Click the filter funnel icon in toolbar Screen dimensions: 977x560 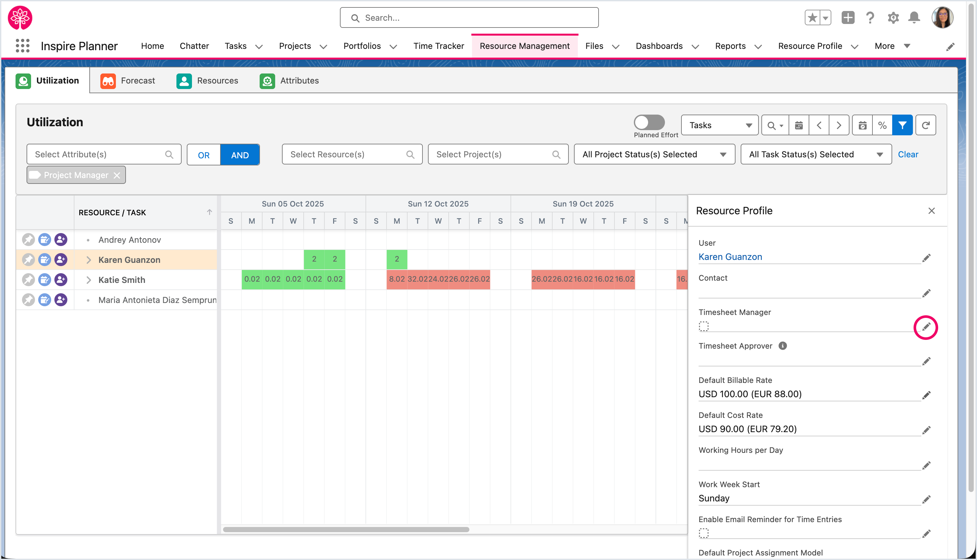point(902,125)
